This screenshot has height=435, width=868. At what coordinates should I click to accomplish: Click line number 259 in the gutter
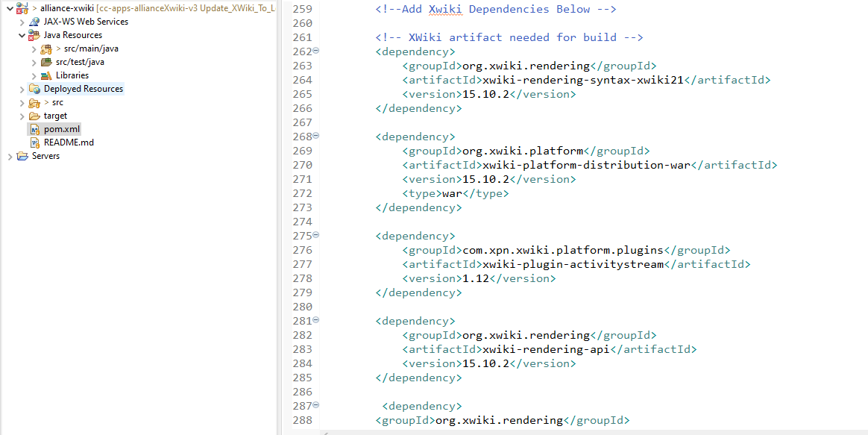302,10
